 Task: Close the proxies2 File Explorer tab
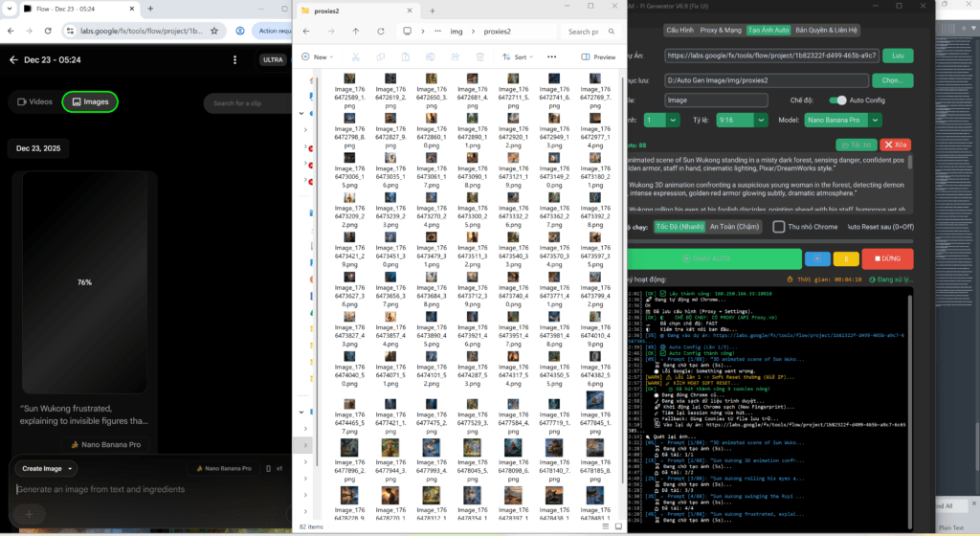(410, 11)
